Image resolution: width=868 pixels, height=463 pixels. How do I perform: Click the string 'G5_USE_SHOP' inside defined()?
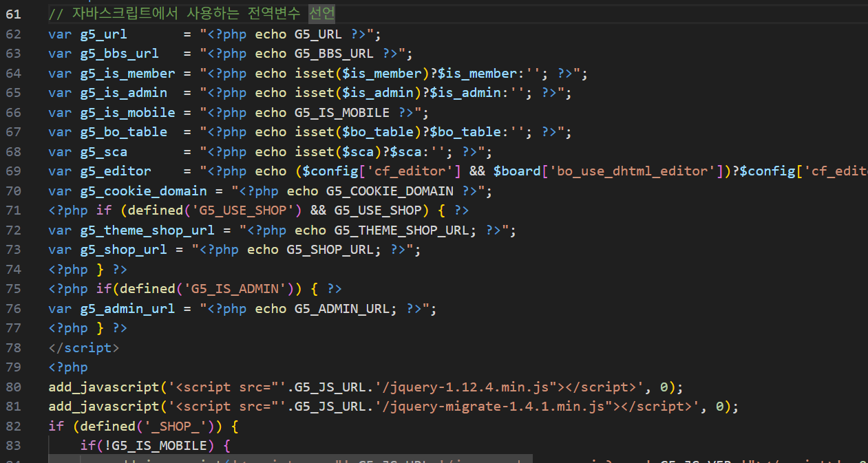[x=242, y=210]
